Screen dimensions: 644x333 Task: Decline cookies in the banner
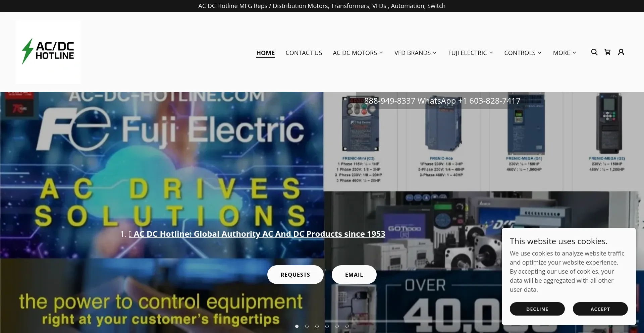click(537, 309)
